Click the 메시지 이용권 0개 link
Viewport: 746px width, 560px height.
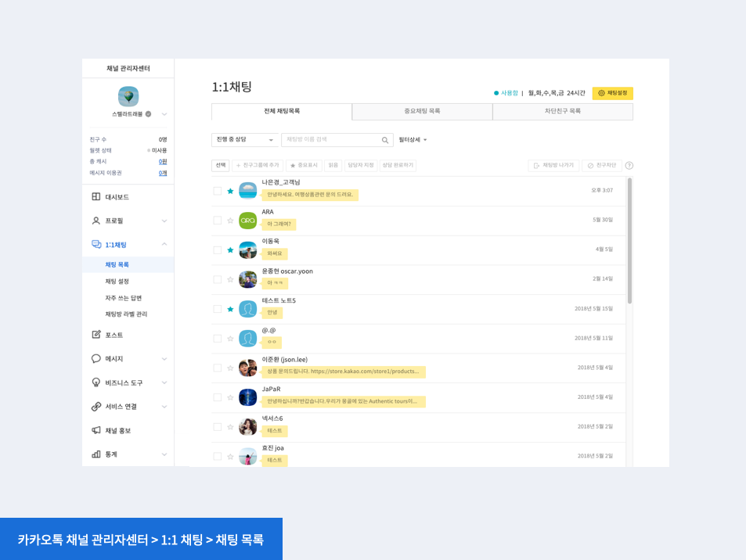(x=163, y=173)
